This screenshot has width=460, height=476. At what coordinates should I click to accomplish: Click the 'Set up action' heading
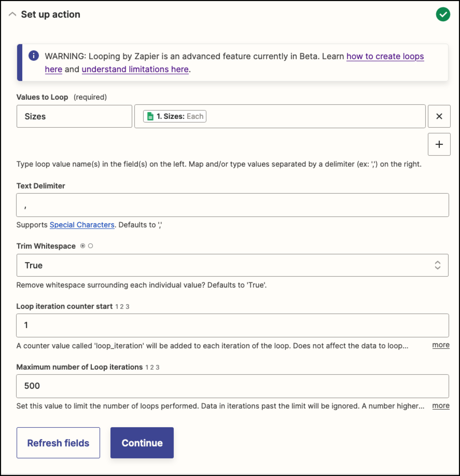[51, 14]
